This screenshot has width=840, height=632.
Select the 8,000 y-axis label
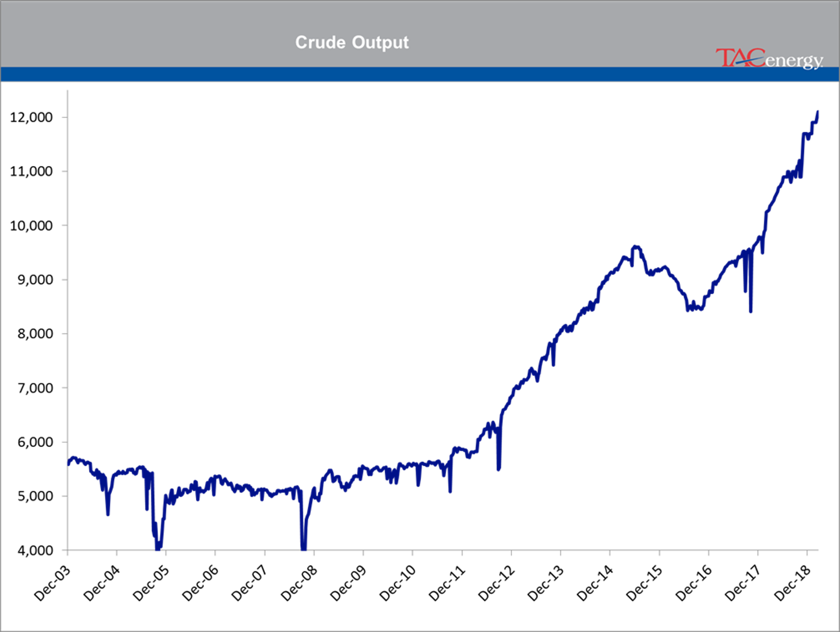(x=35, y=334)
